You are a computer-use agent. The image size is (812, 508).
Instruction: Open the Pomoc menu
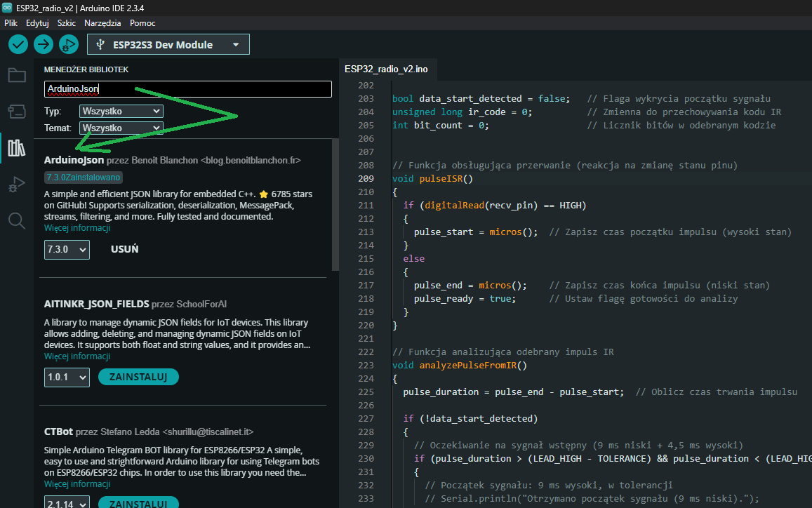tap(142, 22)
